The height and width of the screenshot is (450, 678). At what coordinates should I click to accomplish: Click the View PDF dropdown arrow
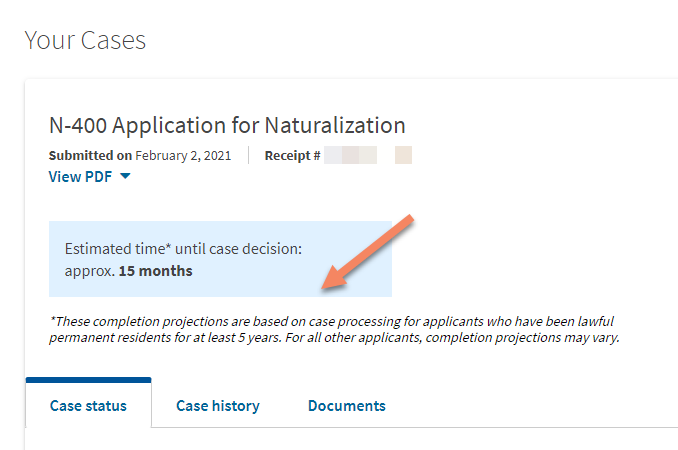[x=125, y=176]
